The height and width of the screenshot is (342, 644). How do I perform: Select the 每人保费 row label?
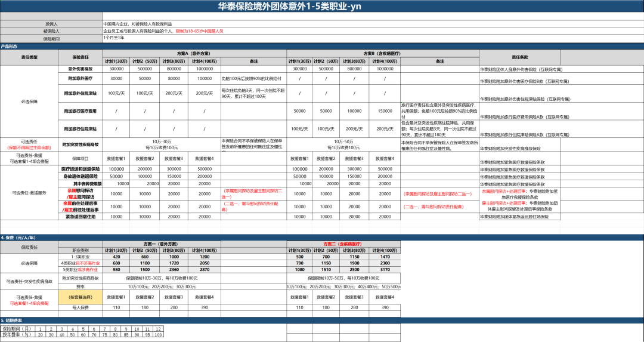click(80, 307)
